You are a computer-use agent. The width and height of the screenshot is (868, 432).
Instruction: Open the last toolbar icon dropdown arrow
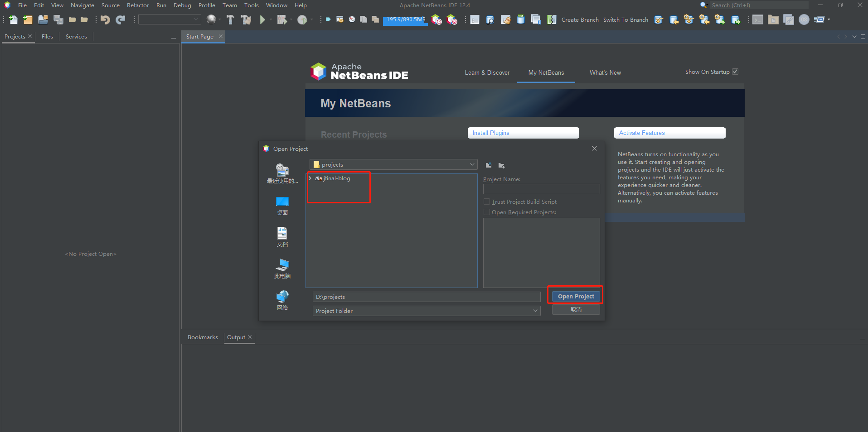click(x=829, y=19)
